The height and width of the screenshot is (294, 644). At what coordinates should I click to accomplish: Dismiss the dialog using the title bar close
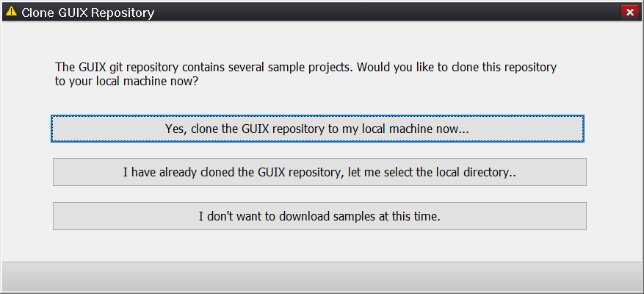coord(629,12)
